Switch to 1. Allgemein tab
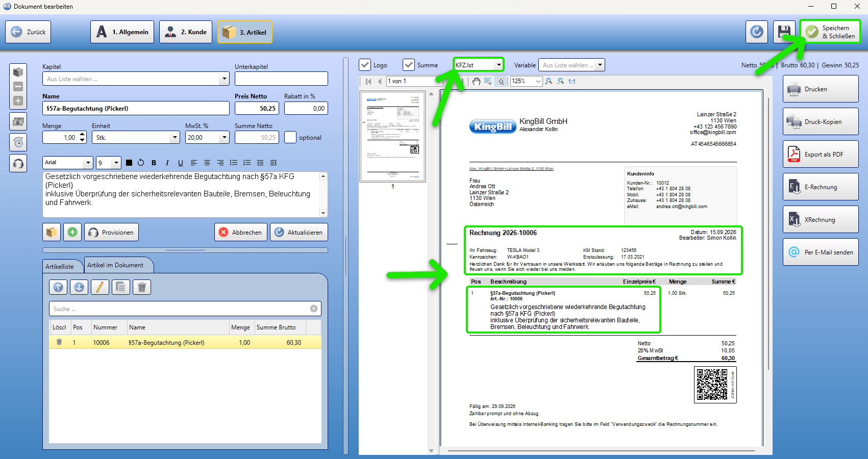The width and height of the screenshot is (868, 459). (x=122, y=32)
